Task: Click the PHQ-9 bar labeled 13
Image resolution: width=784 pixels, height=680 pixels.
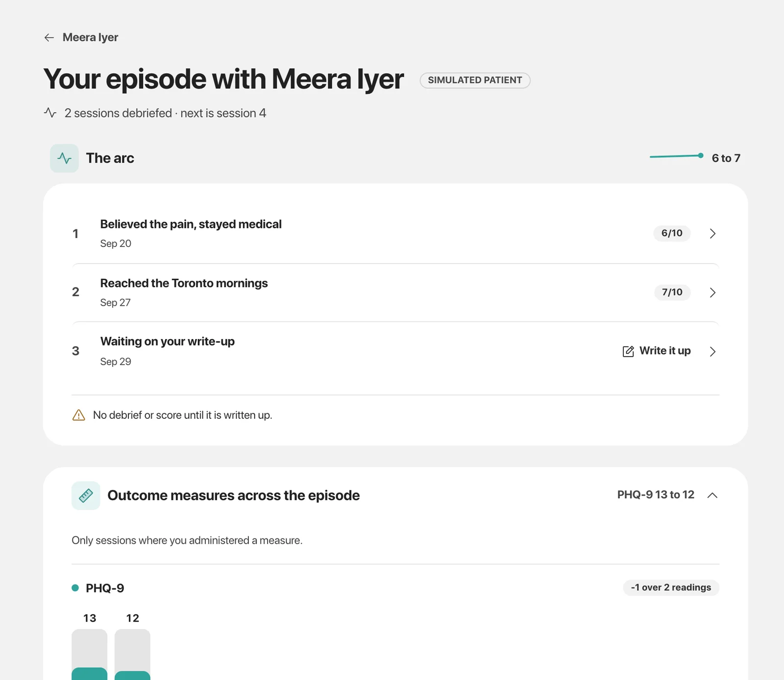Action: (89, 655)
